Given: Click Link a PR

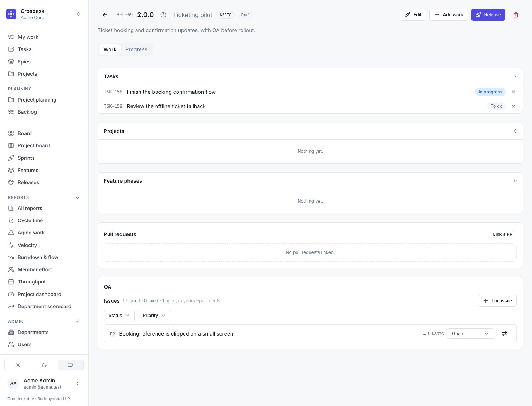Looking at the screenshot, I should pyautogui.click(x=502, y=234).
